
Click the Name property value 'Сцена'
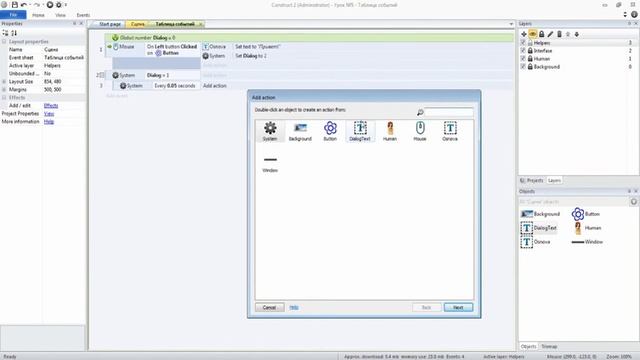[x=51, y=49]
